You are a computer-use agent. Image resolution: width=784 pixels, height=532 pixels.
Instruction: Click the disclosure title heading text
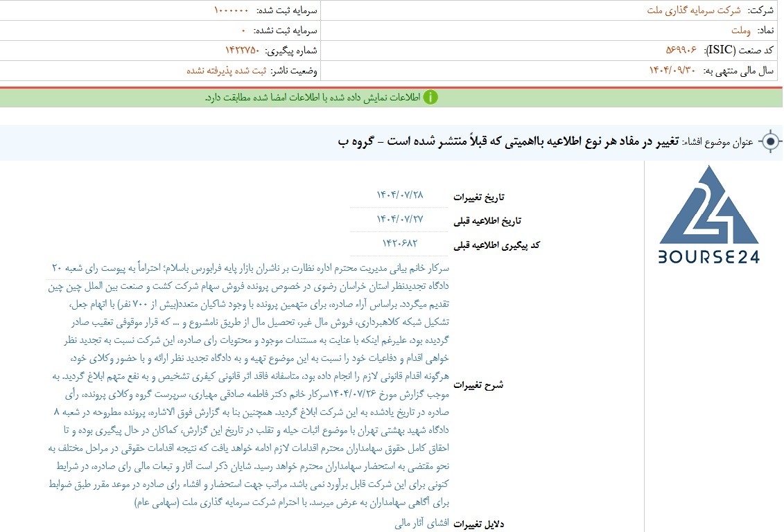509,141
